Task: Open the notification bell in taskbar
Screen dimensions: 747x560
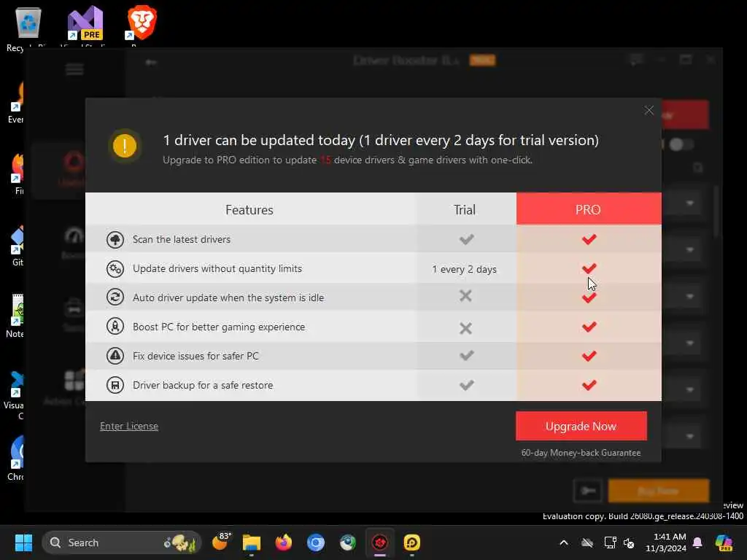Action: pos(697,542)
